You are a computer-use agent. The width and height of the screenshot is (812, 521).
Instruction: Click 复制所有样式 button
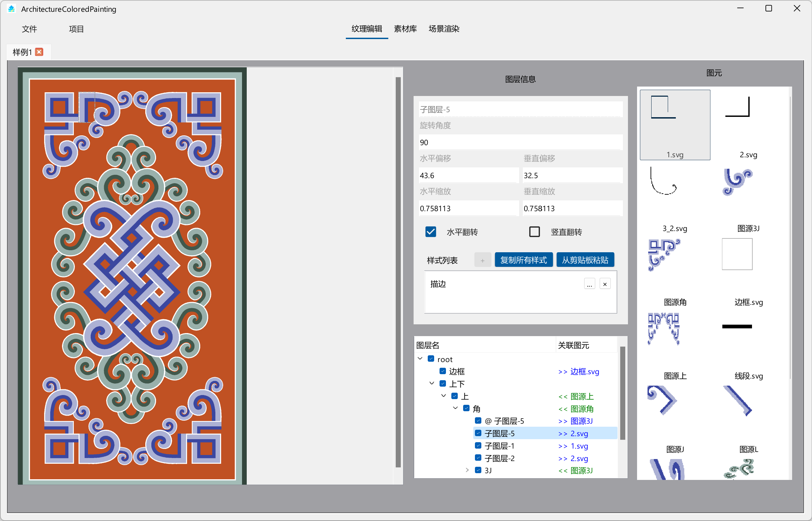click(523, 260)
